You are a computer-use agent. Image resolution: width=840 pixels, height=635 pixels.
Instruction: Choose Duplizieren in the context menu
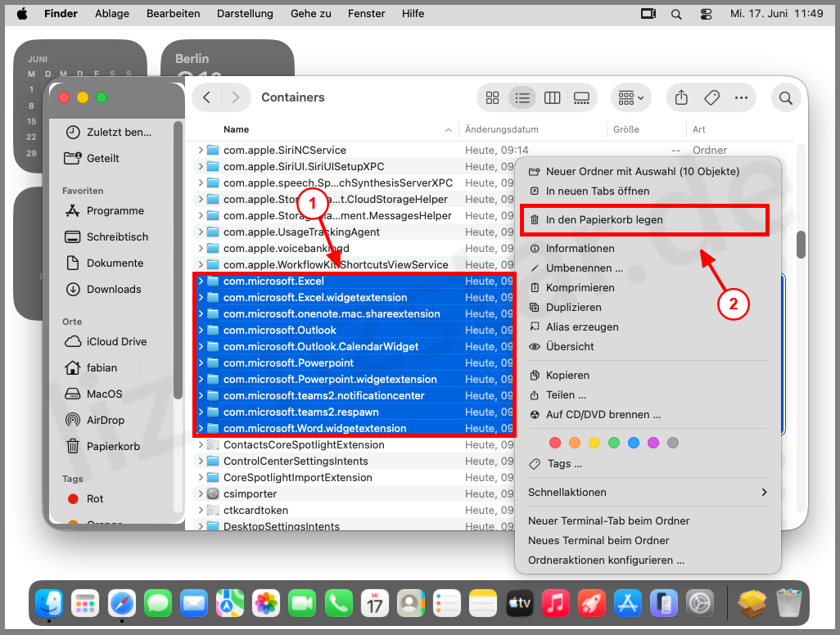coord(648,308)
